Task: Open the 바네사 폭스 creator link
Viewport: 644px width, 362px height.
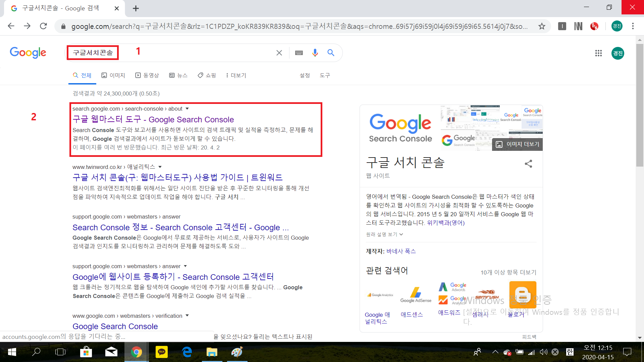Action: click(401, 251)
